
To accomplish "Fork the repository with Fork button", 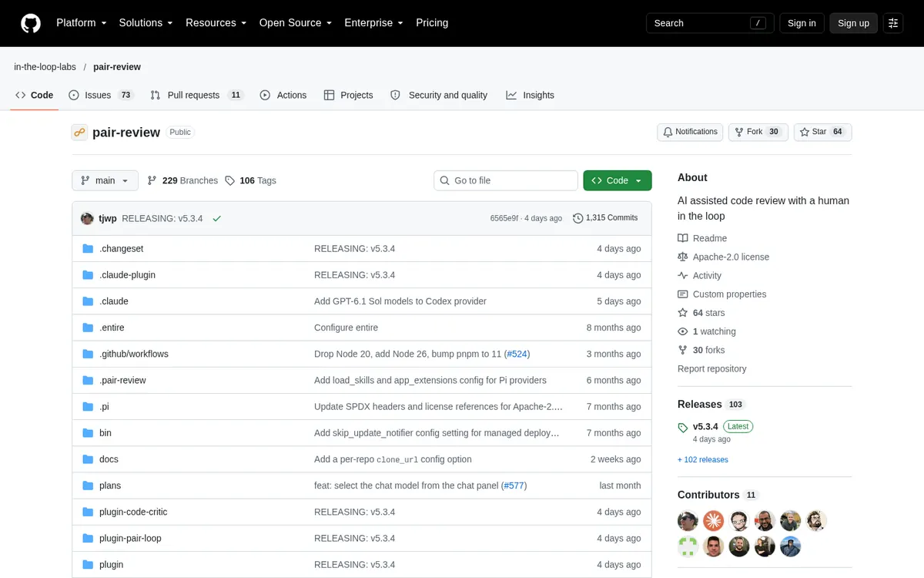I will tap(757, 132).
